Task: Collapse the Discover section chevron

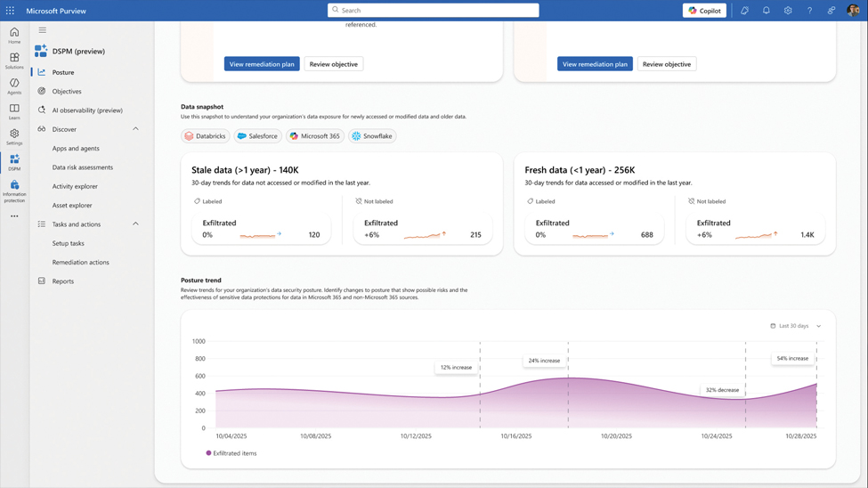Action: pos(135,129)
